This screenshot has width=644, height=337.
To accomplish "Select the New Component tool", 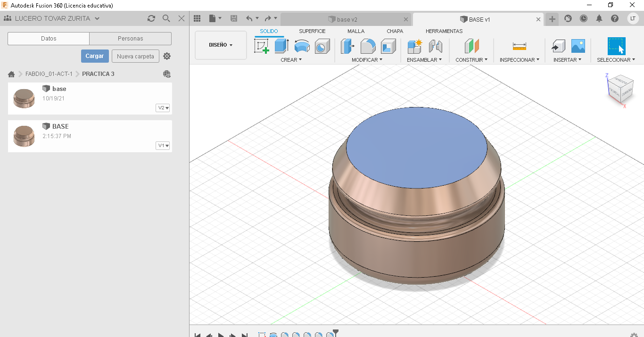I will (414, 46).
